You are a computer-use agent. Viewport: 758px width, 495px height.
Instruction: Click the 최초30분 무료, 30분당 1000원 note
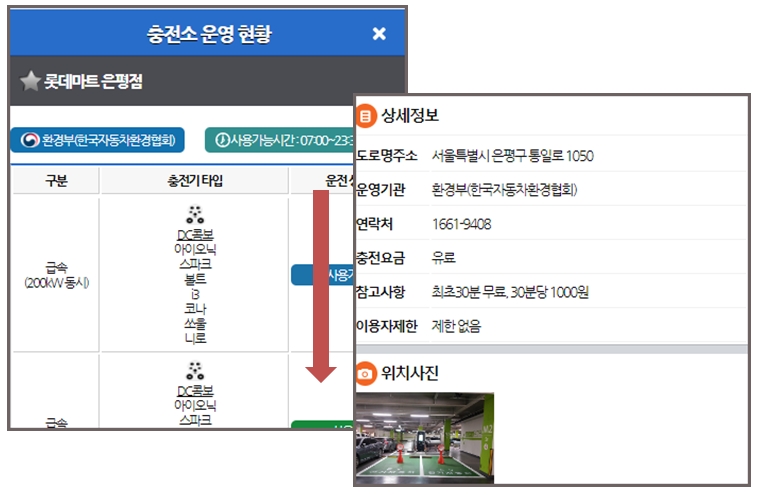pos(510,292)
